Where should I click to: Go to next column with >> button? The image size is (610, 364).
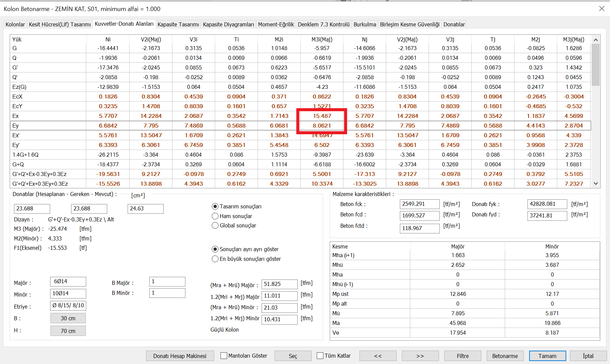tap(420, 356)
